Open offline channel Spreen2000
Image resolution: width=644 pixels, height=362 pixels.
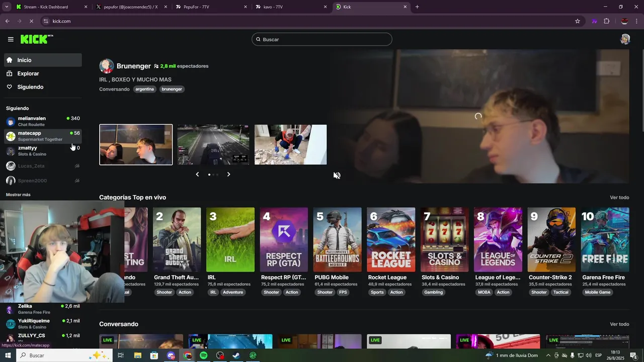click(43, 180)
